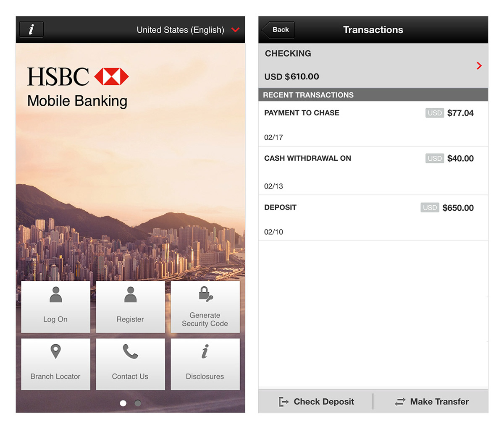
Task: Tap the Branch Locator map pin icon
Action: pos(55,351)
